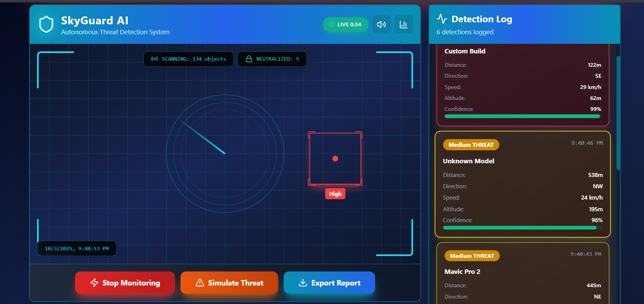The width and height of the screenshot is (644, 304).
Task: Toggle the sound speaker icon button
Action: [x=381, y=24]
